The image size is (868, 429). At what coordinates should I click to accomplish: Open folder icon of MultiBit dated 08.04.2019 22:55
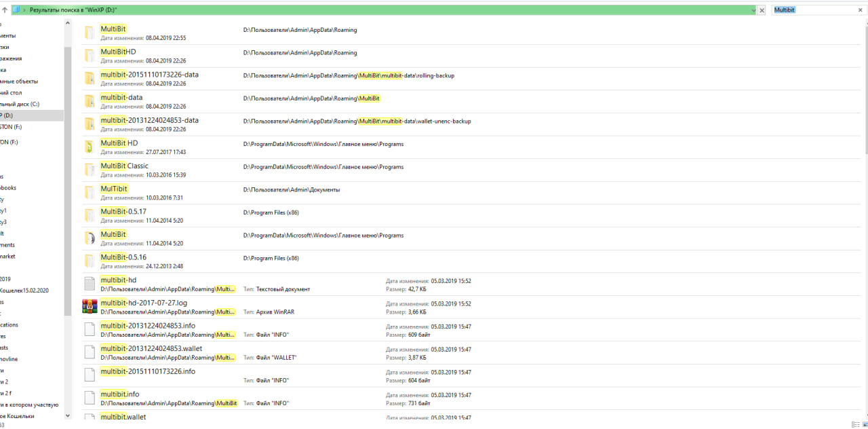90,33
